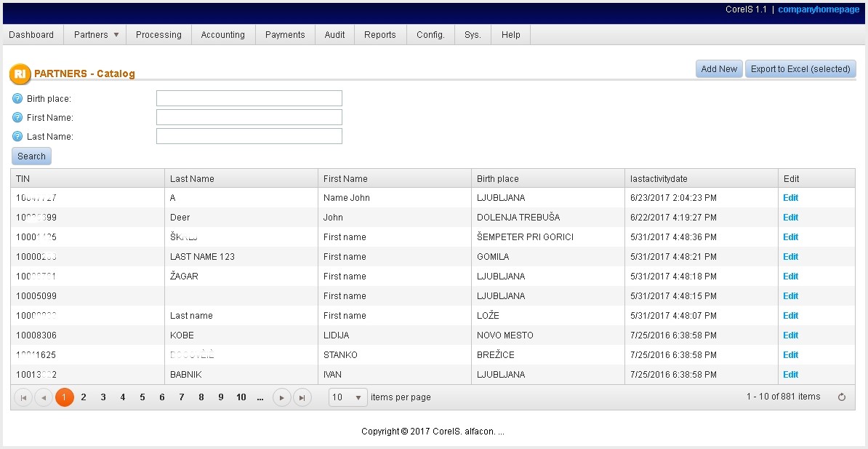Screen dimensions: 868x449
Task: Open the Reports menu
Action: (x=380, y=35)
